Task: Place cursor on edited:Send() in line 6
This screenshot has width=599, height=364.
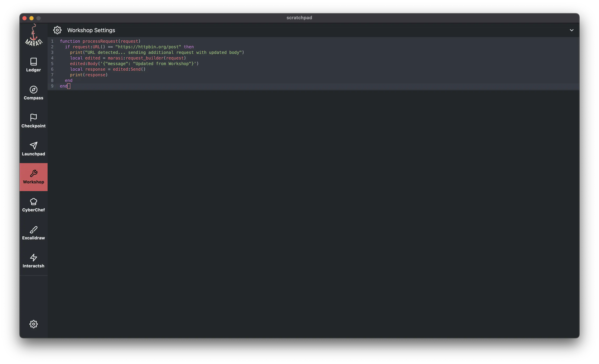Action: point(129,69)
